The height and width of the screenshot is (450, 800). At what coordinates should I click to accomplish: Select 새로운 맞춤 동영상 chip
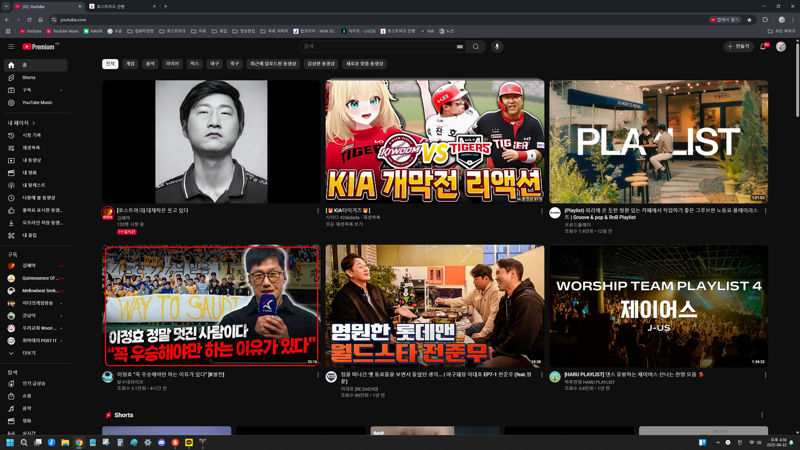364,64
